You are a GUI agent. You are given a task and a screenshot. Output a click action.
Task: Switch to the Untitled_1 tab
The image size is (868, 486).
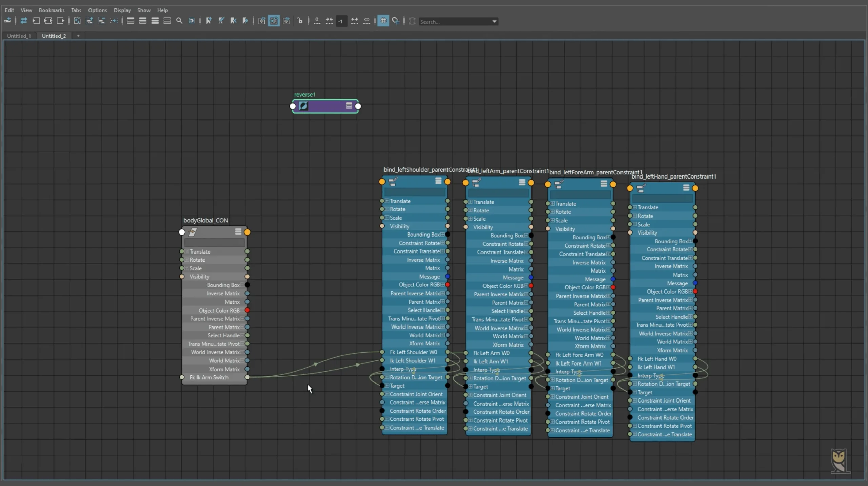[19, 36]
